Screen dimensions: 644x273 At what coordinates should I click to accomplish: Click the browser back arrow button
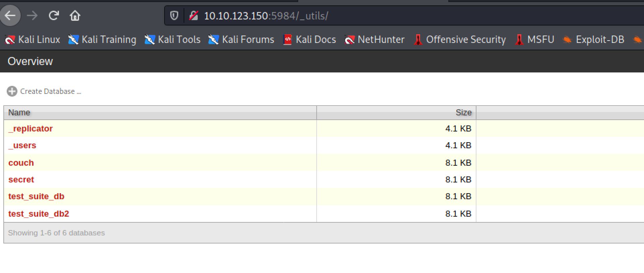10,16
